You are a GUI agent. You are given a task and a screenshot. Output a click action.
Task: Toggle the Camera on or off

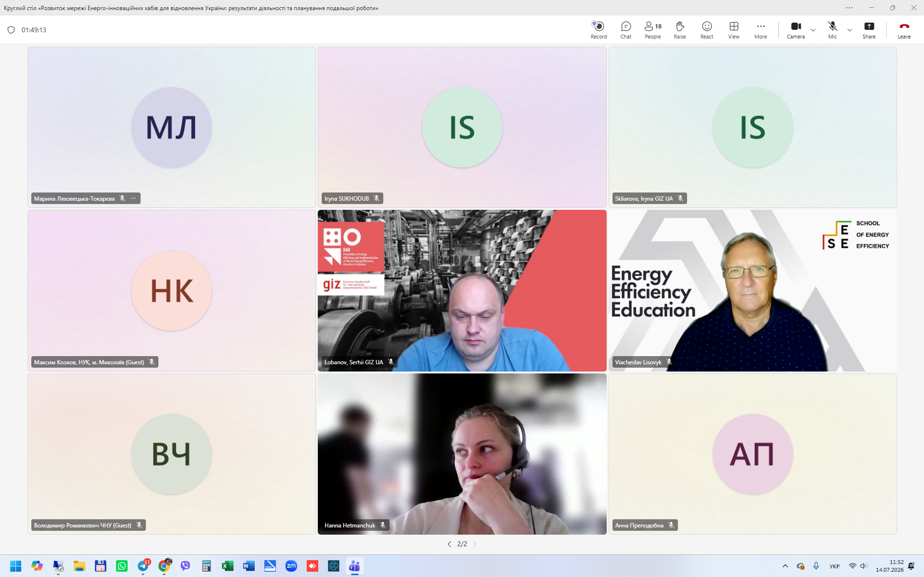[x=795, y=30]
